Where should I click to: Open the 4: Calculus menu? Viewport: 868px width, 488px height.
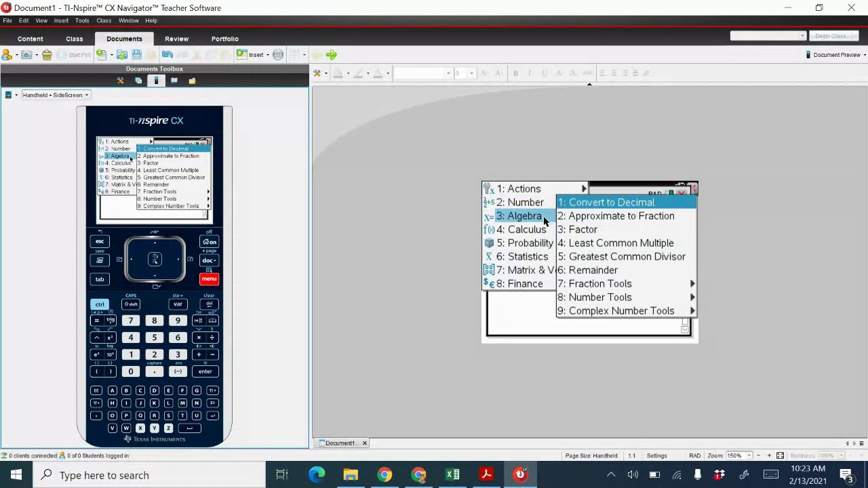tap(519, 229)
